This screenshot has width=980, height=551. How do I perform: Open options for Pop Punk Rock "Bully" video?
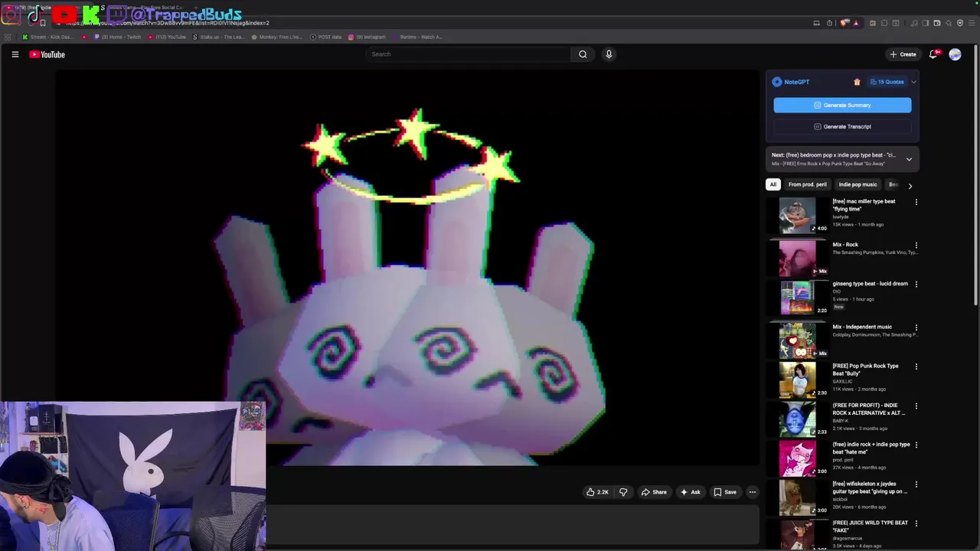[916, 367]
